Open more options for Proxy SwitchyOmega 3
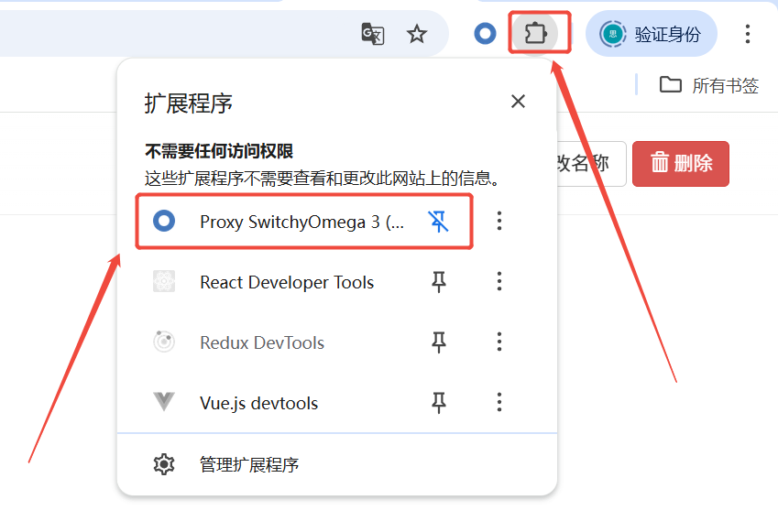Viewport: 778px width, 532px height. coord(499,221)
